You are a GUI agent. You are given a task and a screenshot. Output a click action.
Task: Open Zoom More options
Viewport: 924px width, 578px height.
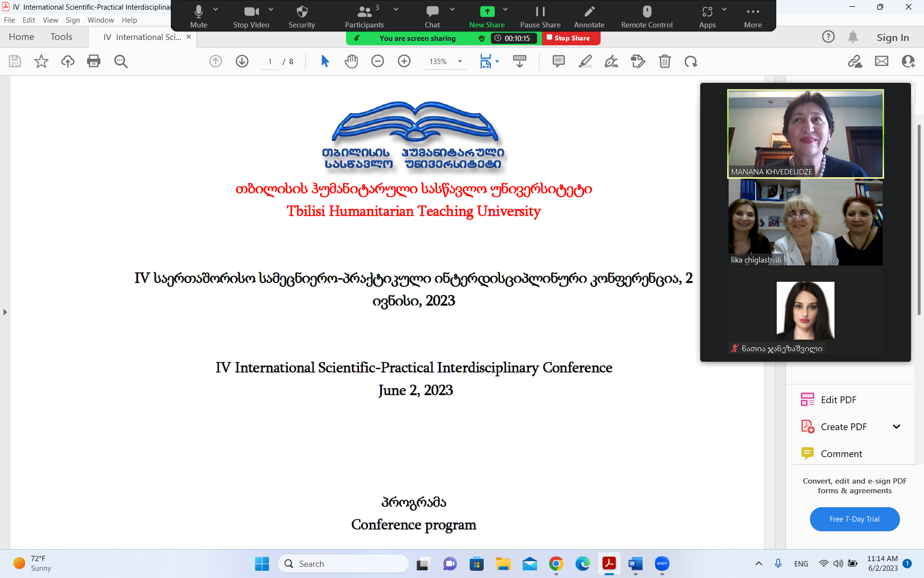(753, 17)
